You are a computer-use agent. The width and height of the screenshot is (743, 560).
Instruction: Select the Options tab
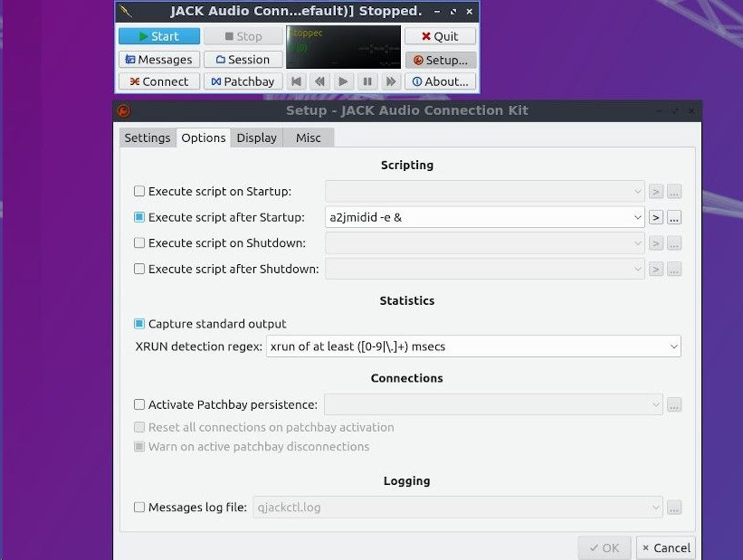204,138
